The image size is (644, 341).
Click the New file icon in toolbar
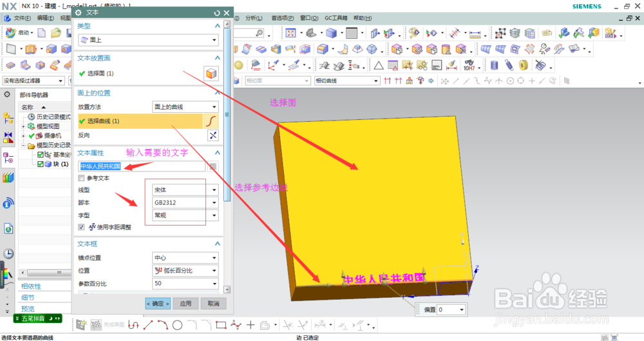point(41,33)
